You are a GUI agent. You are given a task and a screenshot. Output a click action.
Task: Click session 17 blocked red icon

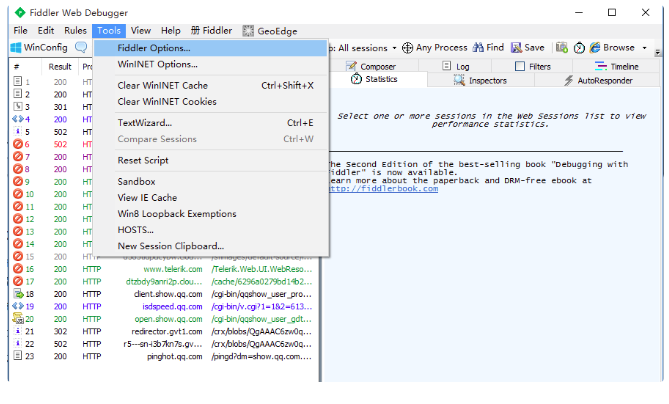(18, 281)
